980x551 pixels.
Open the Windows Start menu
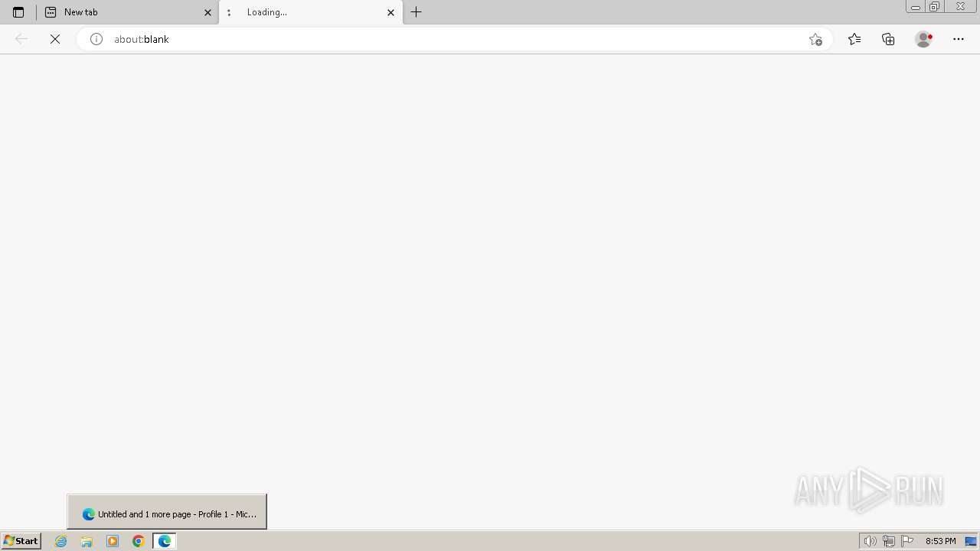point(21,541)
